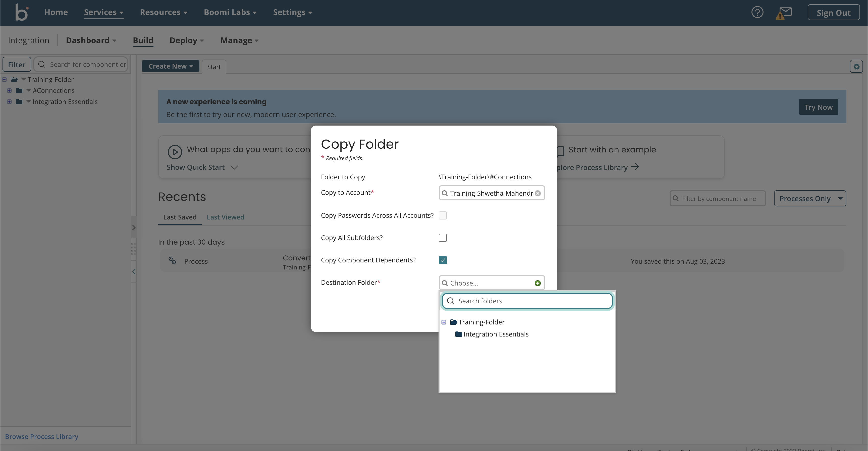Screen dimensions: 868x451
Task: Switch to the Last Viewed tab
Action: click(225, 217)
